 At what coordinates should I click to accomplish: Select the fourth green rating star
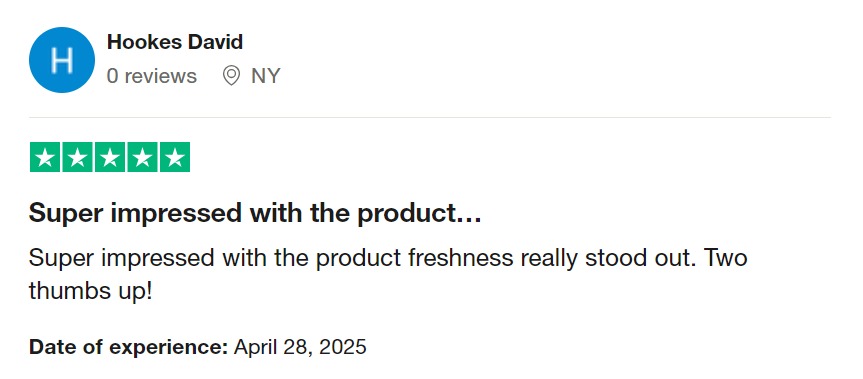pos(142,157)
